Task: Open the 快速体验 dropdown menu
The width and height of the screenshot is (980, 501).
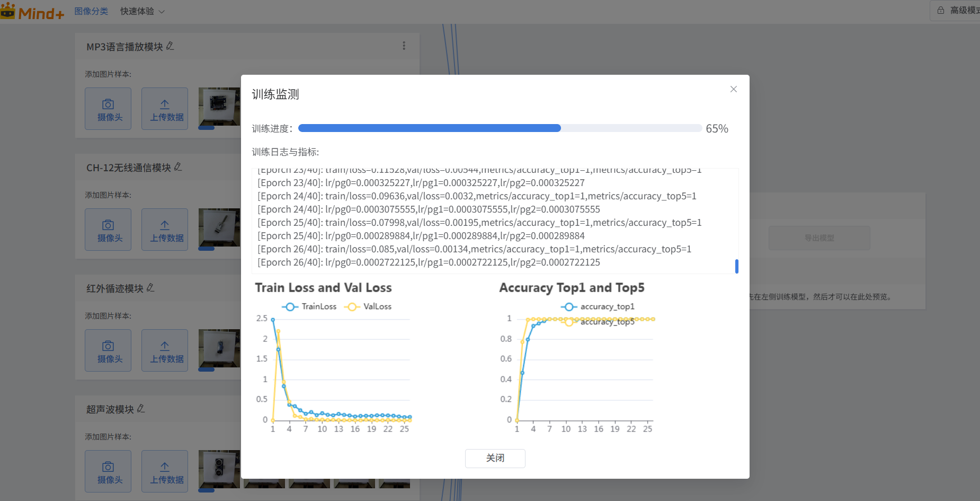Action: [x=142, y=11]
